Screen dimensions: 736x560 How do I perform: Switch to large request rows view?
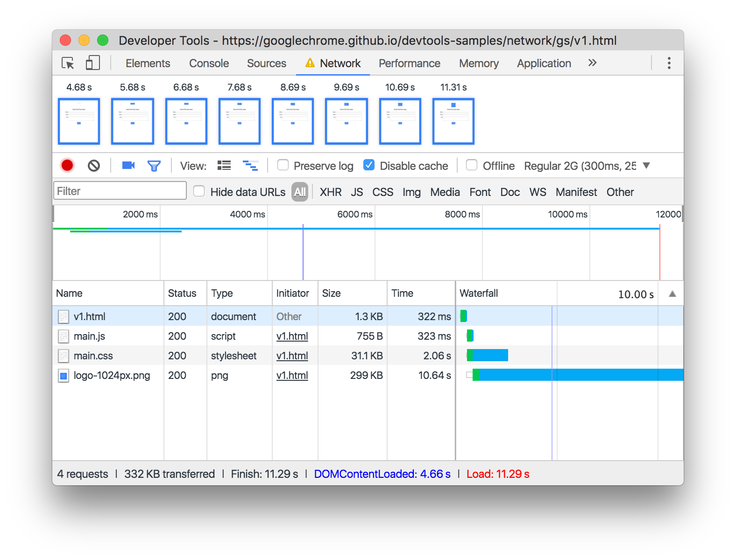[224, 165]
